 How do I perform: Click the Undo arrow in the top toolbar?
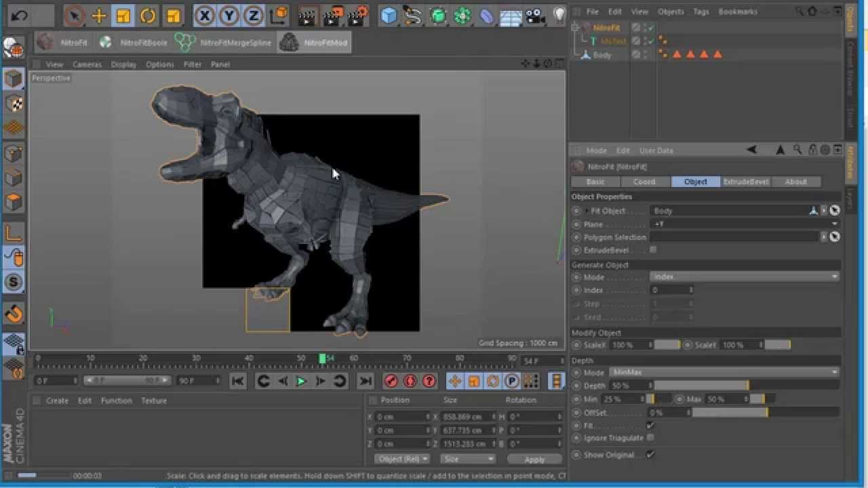(x=19, y=15)
